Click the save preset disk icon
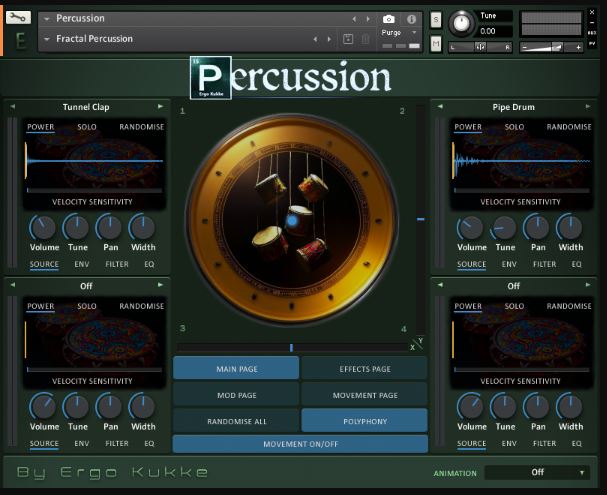The height and width of the screenshot is (495, 607). point(348,39)
